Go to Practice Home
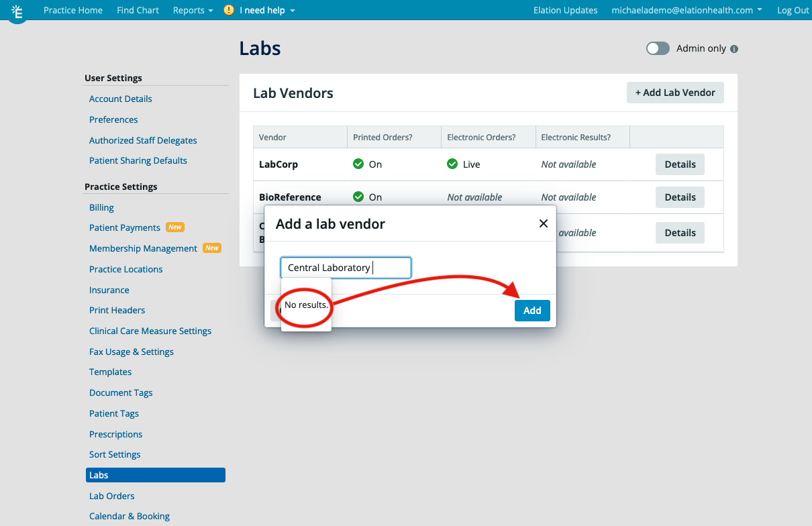The width and height of the screenshot is (812, 526). [x=73, y=10]
